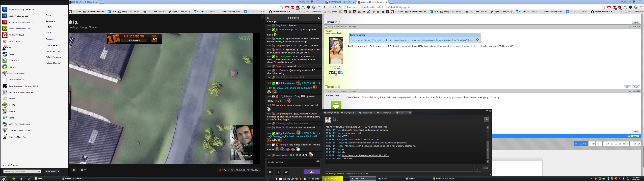The image size is (644, 181).
Task: Expand the Adobe Photoshop CS5 (64 Bit) submenu arrow
Action: tap(41, 10)
